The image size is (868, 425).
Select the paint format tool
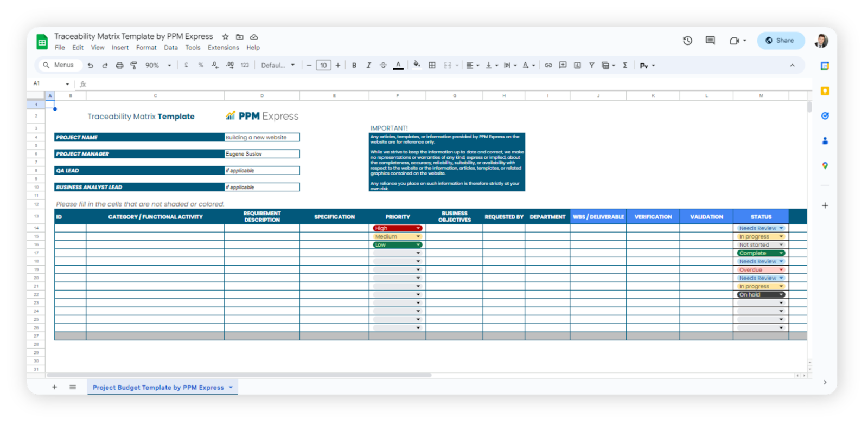[x=133, y=65]
